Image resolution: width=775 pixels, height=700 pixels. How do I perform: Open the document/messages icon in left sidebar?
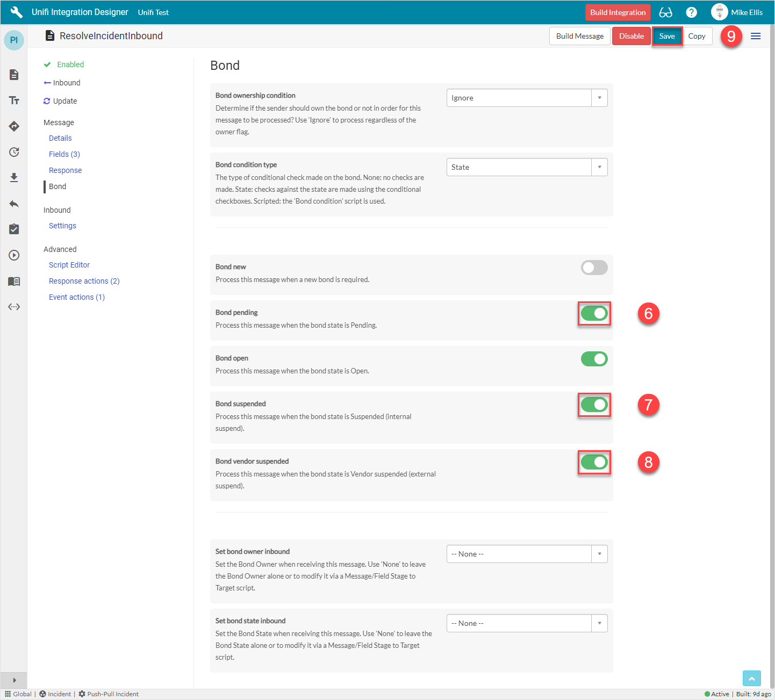[14, 75]
